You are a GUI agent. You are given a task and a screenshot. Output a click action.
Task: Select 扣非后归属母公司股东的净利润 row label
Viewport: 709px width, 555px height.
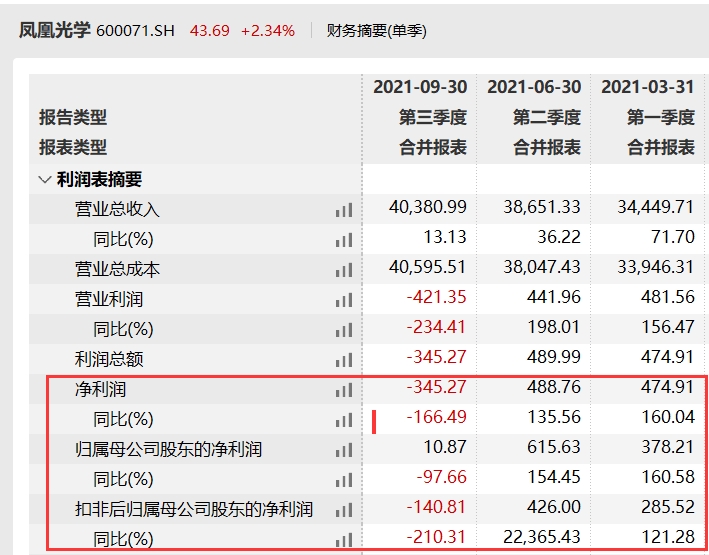194,509
